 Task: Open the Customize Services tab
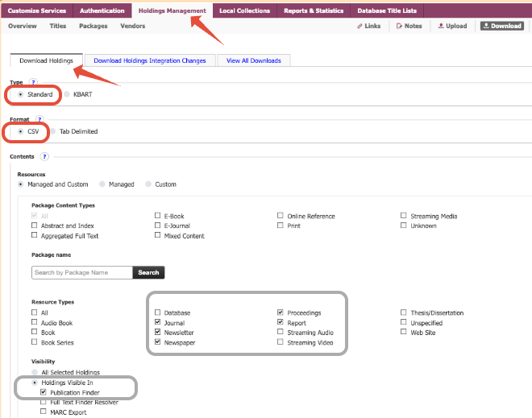coord(36,10)
